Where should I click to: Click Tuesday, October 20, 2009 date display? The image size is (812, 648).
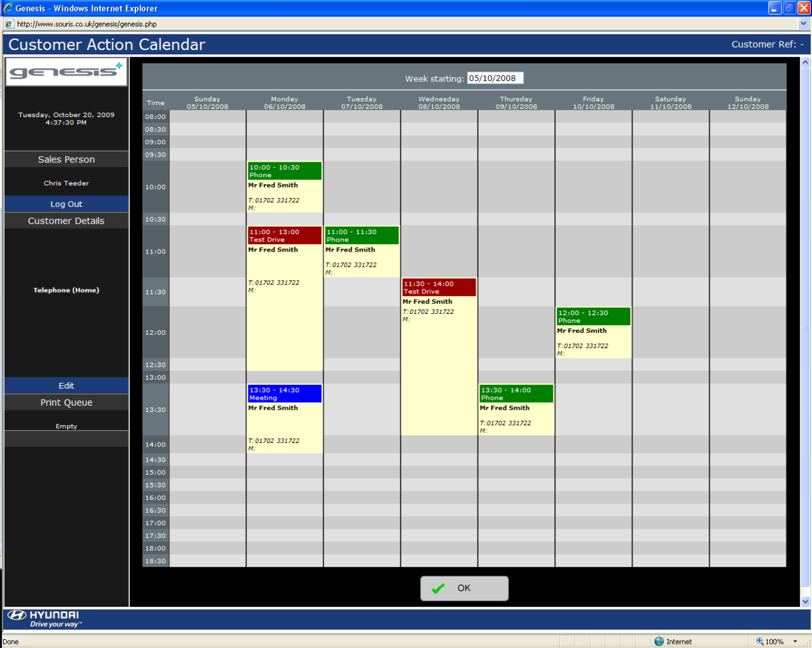(66, 115)
